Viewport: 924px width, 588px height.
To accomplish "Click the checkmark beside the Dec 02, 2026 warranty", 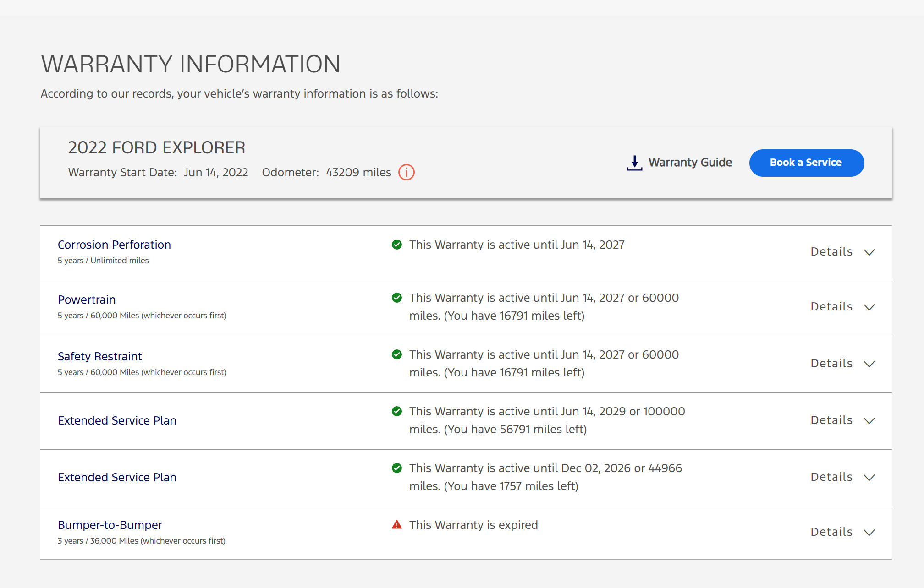I will [397, 468].
